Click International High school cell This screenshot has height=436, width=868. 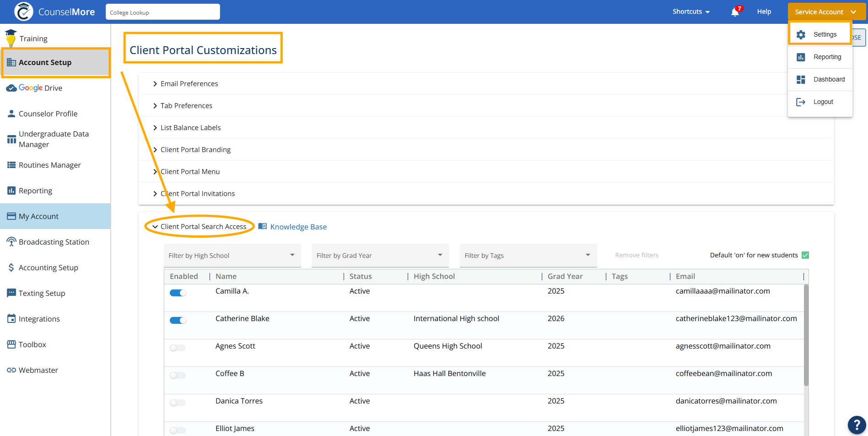[456, 318]
